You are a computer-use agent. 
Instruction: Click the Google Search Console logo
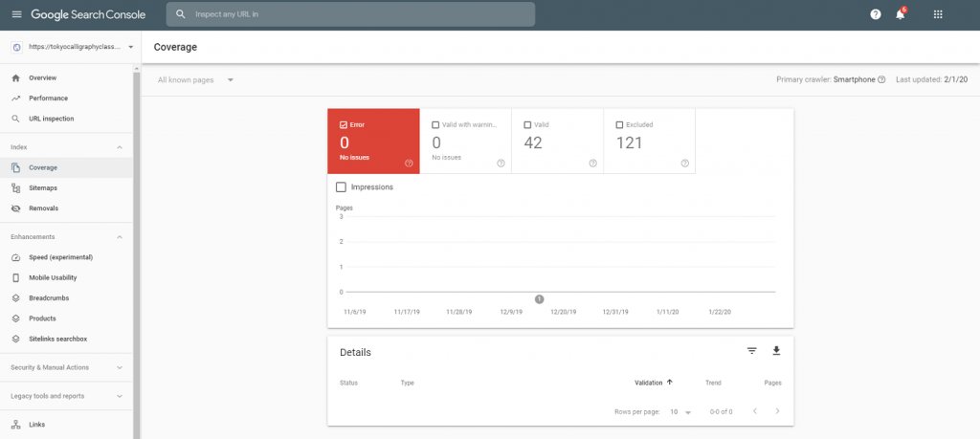(x=88, y=14)
